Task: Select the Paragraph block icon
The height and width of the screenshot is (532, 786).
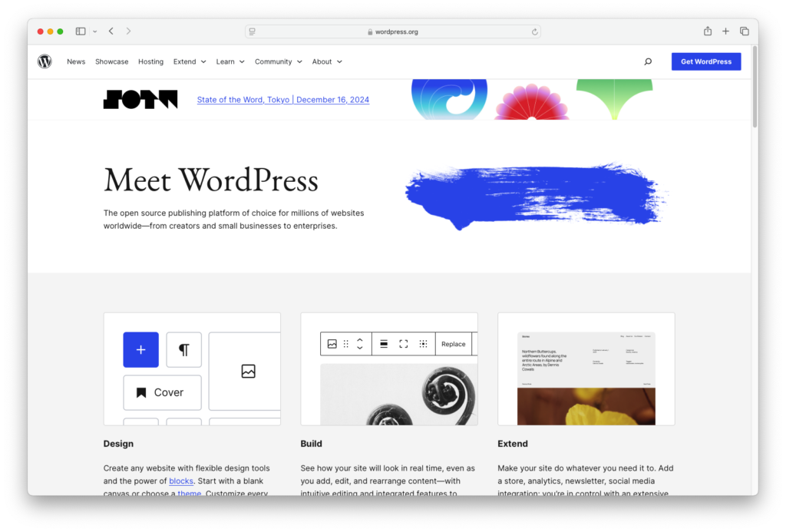Action: coord(183,349)
